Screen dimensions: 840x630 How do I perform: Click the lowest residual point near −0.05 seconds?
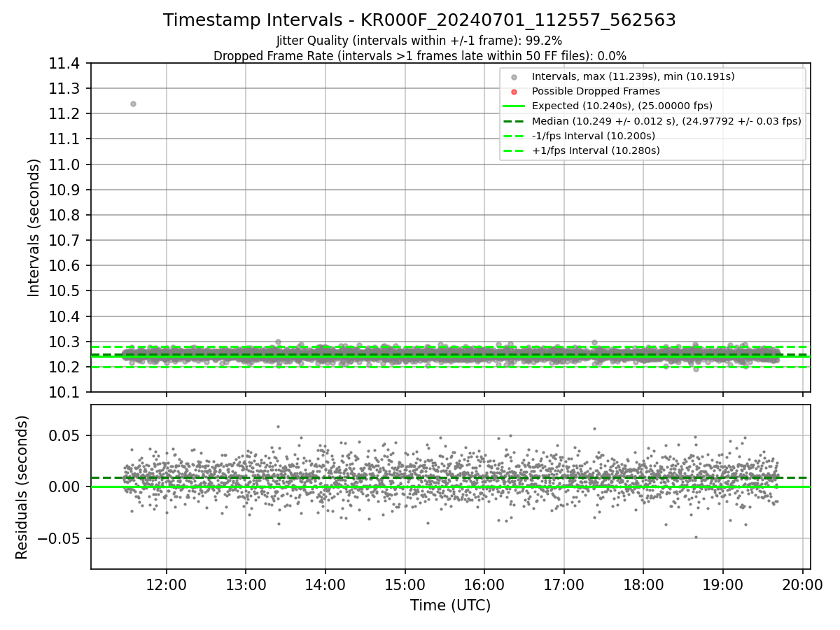point(696,537)
